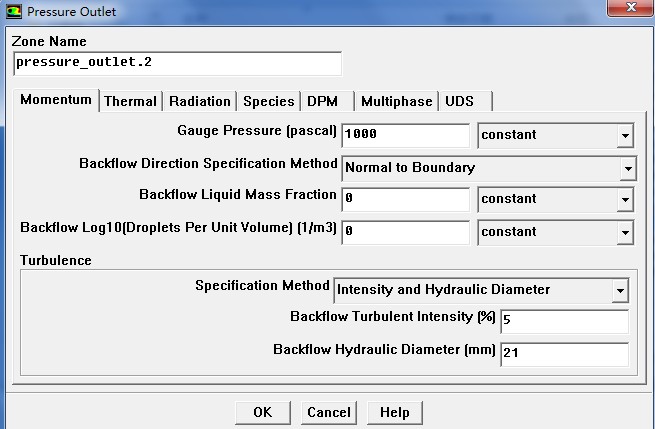The width and height of the screenshot is (655, 429).
Task: Click the Backflow Liquid Mass Fraction field
Action: 405,199
